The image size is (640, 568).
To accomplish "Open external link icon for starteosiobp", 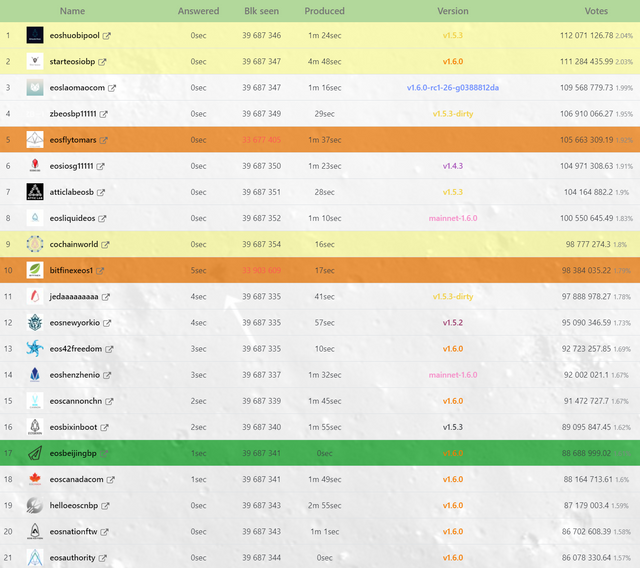I will pyautogui.click(x=102, y=62).
